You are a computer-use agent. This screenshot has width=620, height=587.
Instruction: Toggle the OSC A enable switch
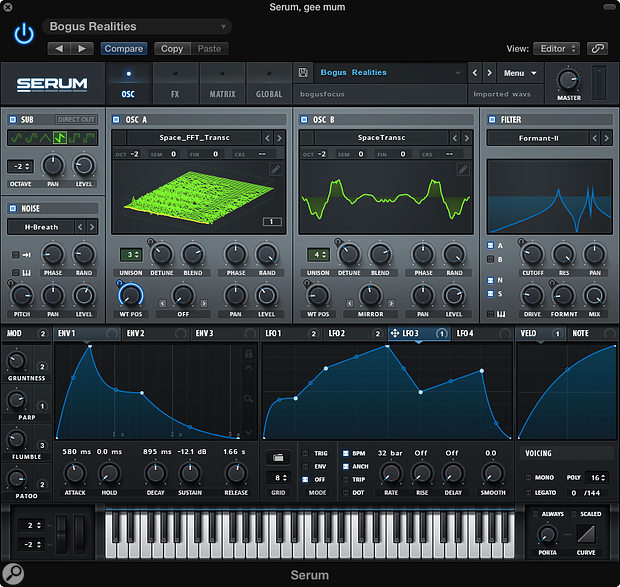point(117,119)
